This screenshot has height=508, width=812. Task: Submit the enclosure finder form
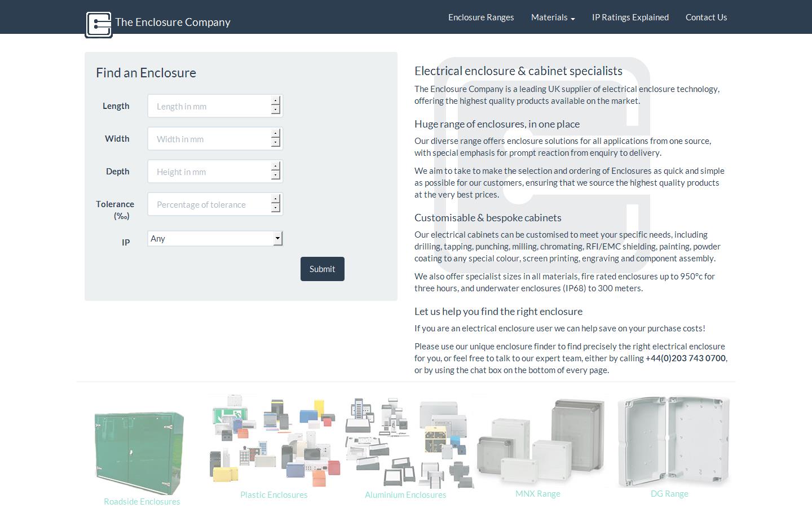pyautogui.click(x=322, y=269)
